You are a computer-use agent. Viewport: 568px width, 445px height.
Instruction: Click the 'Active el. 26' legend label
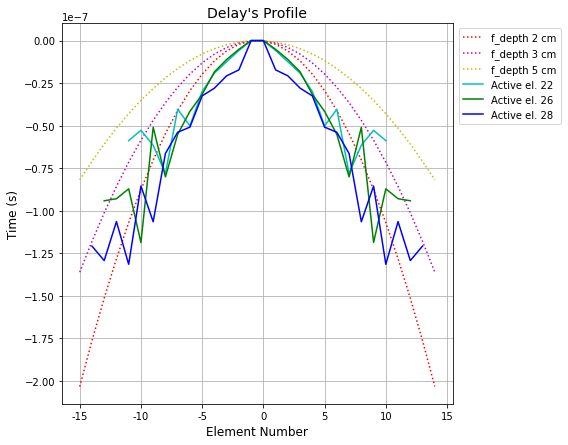522,100
